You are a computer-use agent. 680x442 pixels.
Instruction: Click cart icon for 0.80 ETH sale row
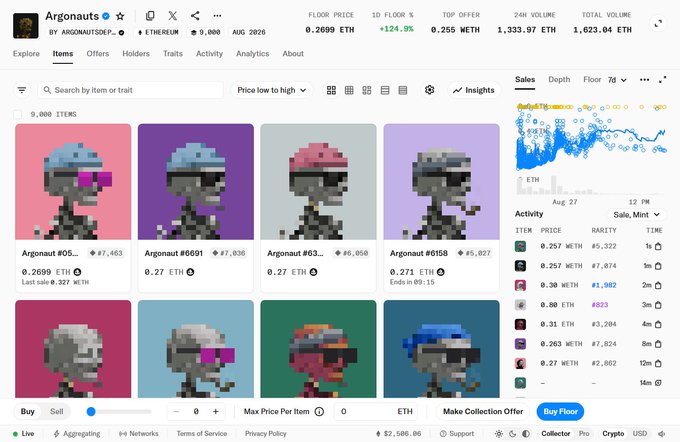click(x=658, y=305)
